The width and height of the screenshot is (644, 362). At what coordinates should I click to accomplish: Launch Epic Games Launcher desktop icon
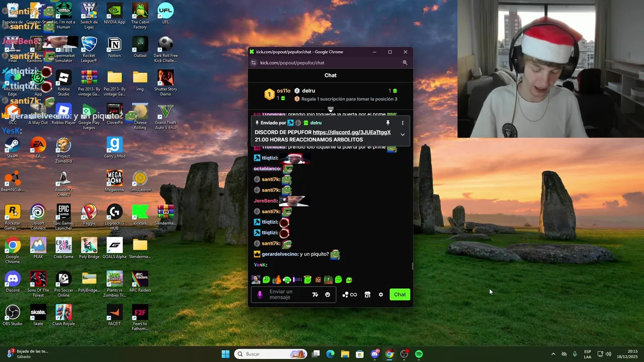pos(63,217)
